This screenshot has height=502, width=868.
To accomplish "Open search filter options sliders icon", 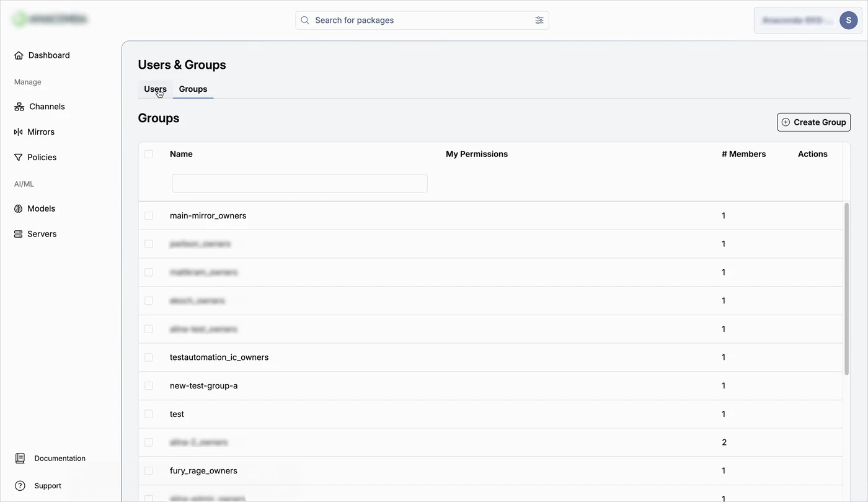I will tap(539, 20).
